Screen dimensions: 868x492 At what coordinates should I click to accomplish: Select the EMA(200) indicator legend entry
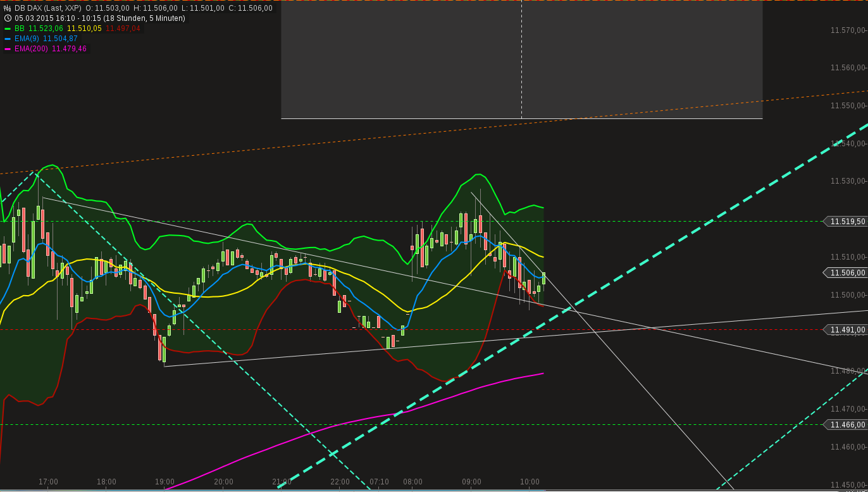[30, 49]
